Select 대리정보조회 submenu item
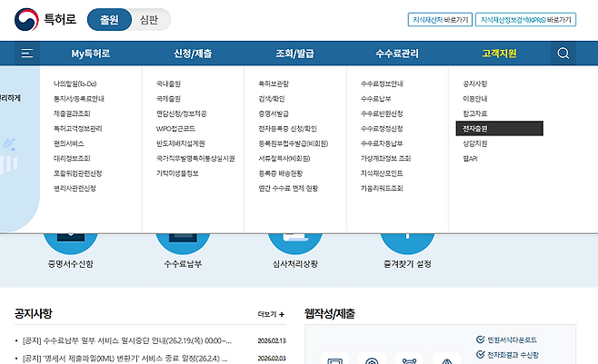The width and height of the screenshot is (598, 364). point(72,158)
